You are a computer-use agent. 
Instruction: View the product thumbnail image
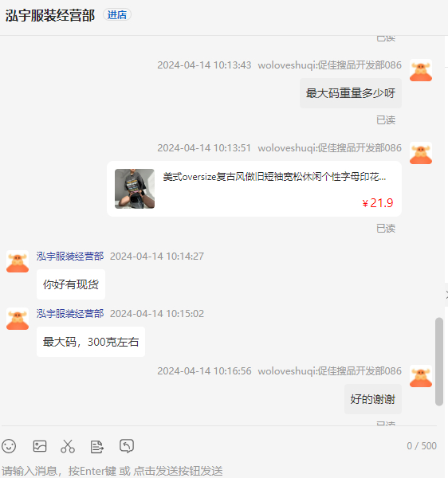pyautogui.click(x=135, y=189)
